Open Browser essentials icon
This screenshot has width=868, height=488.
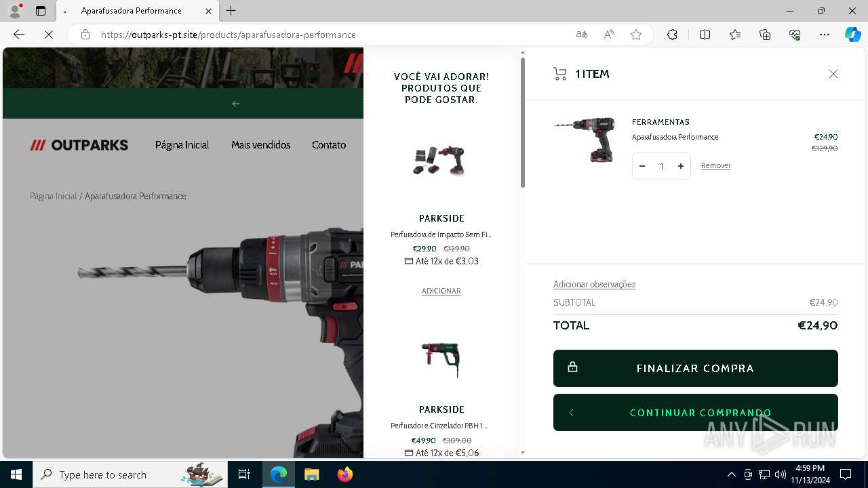[795, 35]
